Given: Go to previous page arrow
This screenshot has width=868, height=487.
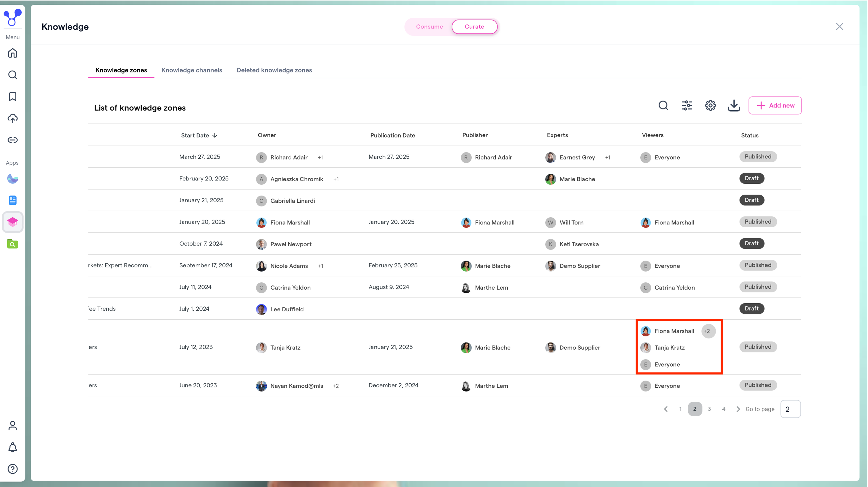Looking at the screenshot, I should click(666, 409).
